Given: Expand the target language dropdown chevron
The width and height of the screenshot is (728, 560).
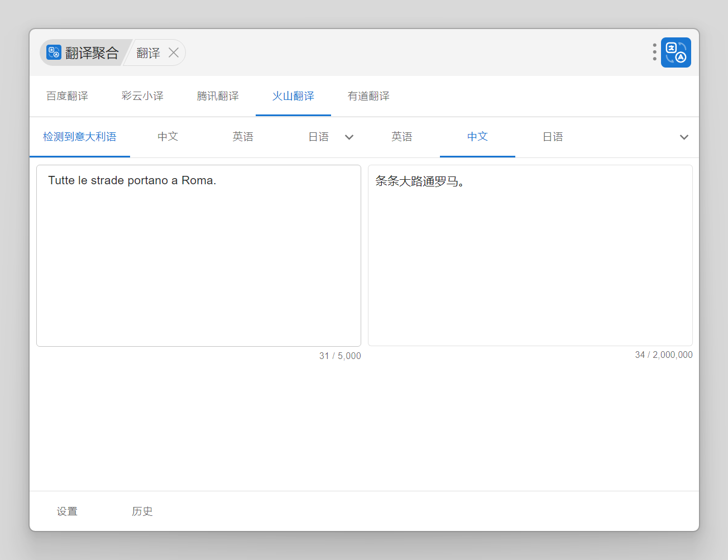Looking at the screenshot, I should (683, 137).
